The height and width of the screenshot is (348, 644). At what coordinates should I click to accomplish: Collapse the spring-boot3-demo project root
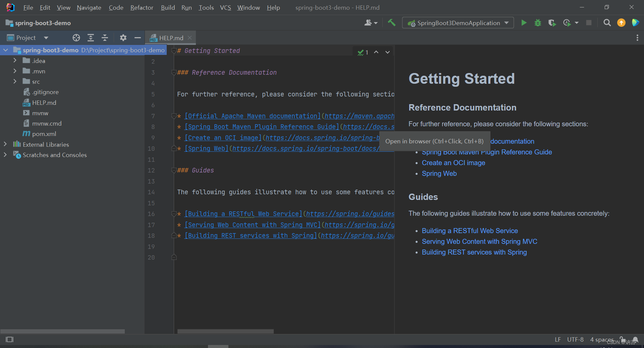(x=5, y=50)
